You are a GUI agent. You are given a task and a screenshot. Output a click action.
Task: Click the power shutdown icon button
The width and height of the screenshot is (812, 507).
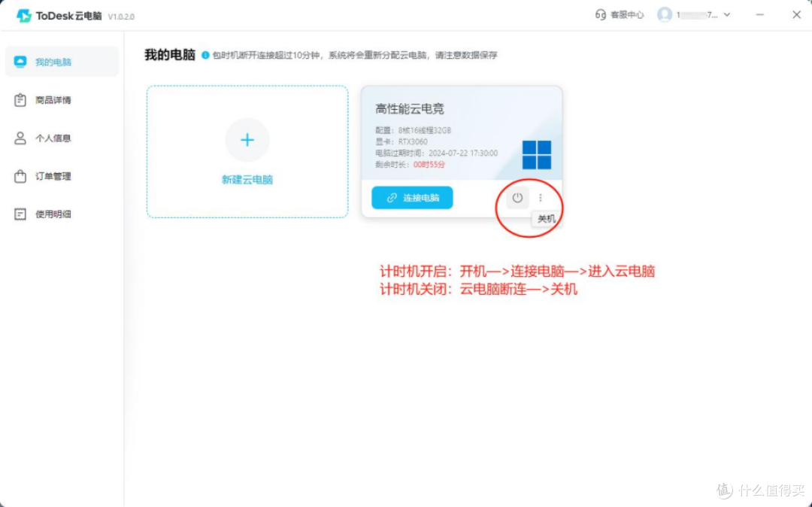[517, 197]
